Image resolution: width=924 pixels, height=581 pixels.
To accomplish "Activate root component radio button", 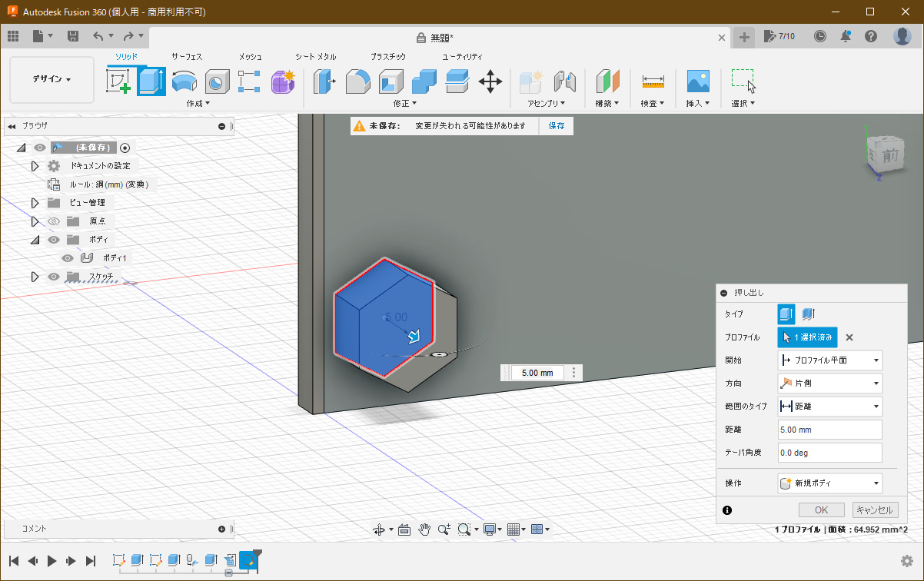I will click(x=125, y=148).
